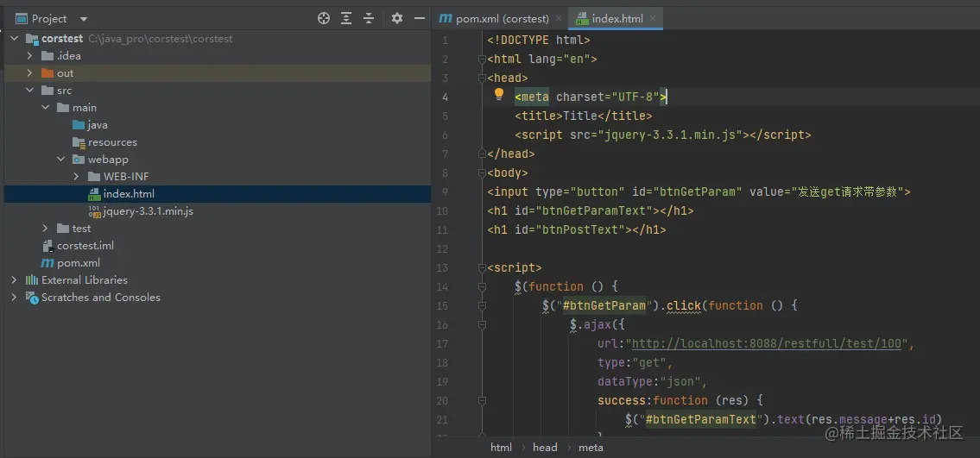
Task: Expand the WEB-INF folder
Action: coord(76,177)
